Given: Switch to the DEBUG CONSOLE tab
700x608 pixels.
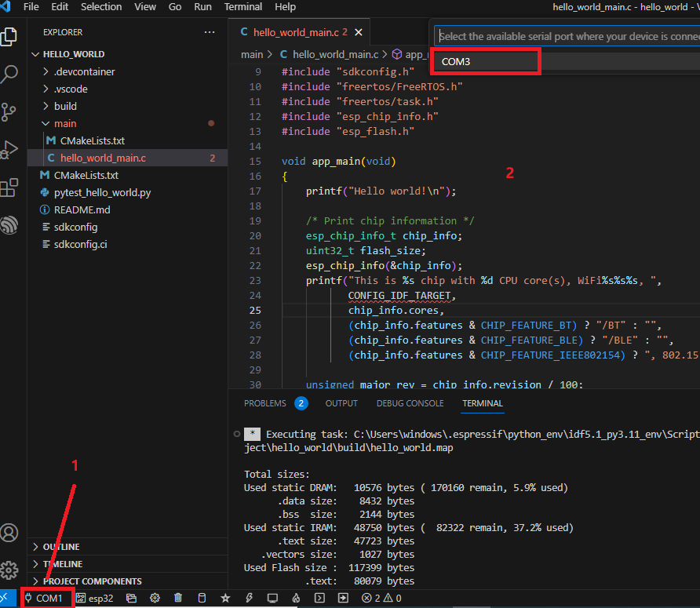Looking at the screenshot, I should click(x=410, y=403).
